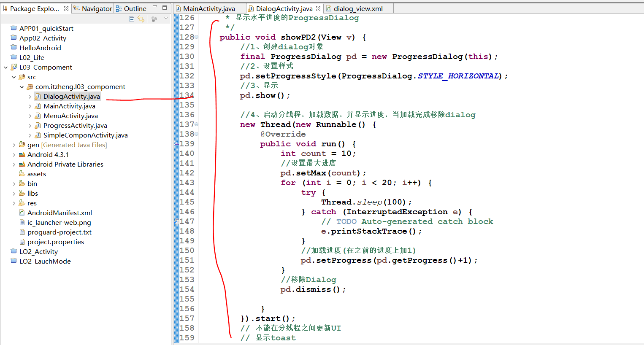The image size is (644, 345).
Task: Click the AndroidManifest.xml file icon
Action: point(22,213)
